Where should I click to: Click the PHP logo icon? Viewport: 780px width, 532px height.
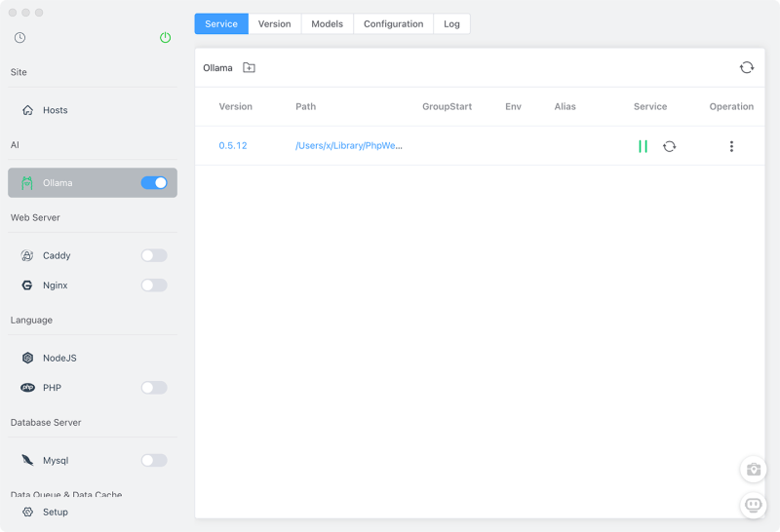(28, 388)
